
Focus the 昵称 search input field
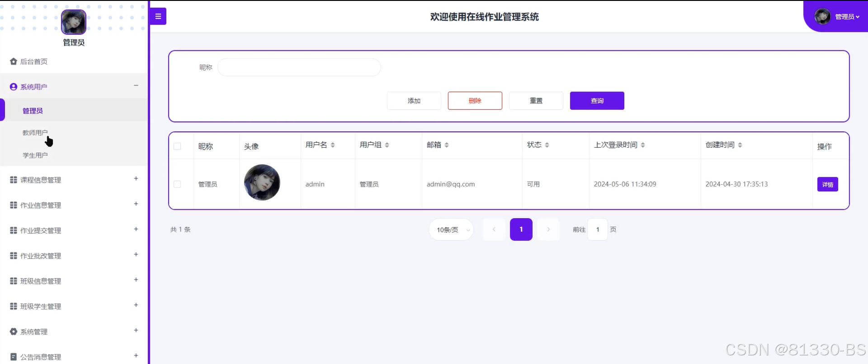click(299, 67)
